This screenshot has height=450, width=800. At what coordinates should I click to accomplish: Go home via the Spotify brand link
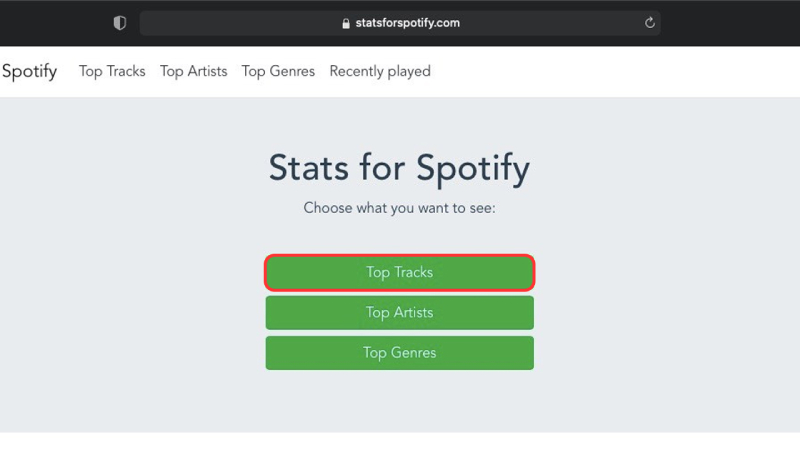pos(29,71)
